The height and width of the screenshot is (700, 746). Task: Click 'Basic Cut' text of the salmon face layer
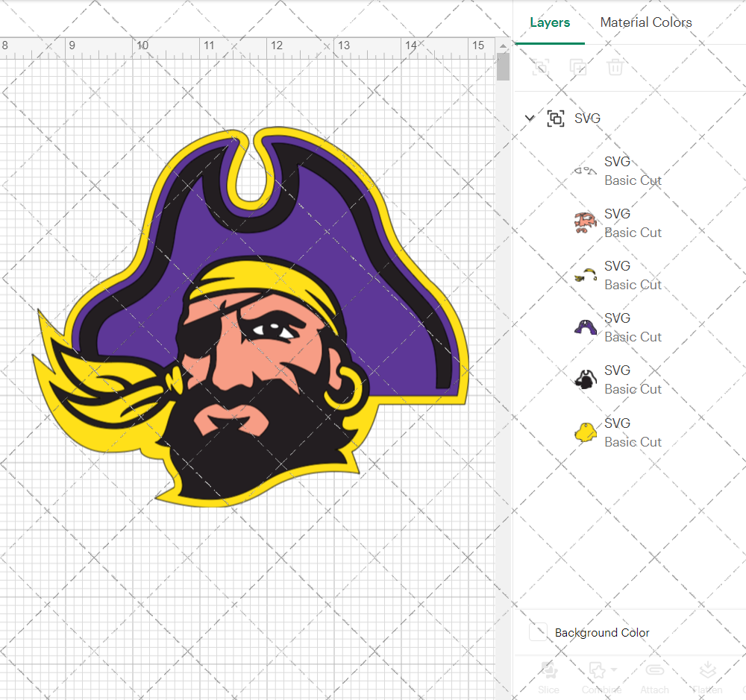633,233
